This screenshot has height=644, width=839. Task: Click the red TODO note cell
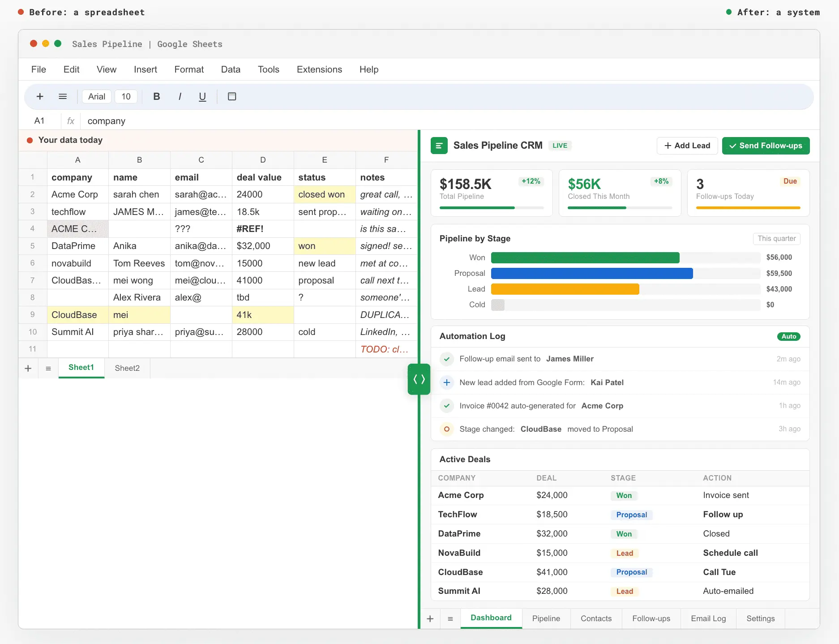pyautogui.click(x=386, y=349)
